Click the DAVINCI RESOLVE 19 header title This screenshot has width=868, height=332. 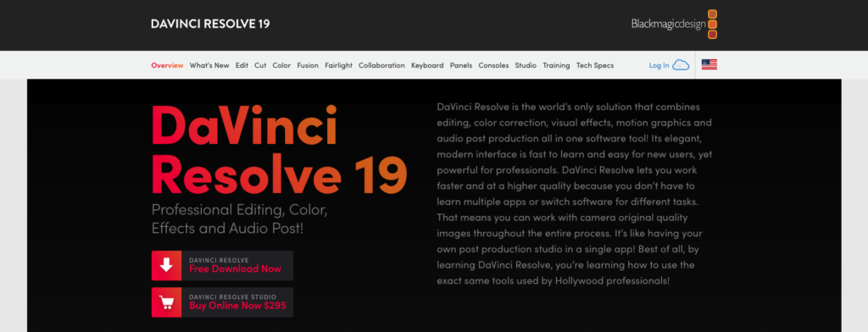point(210,24)
